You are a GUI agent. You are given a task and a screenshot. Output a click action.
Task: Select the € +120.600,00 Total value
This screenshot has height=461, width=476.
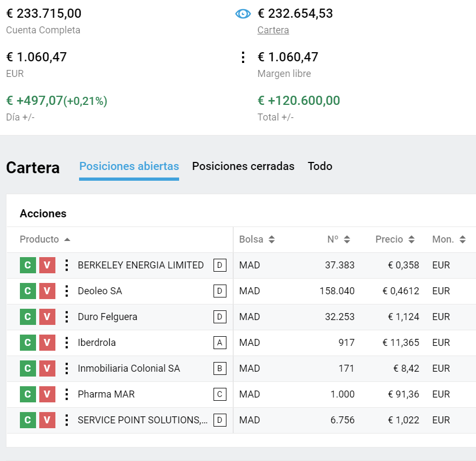299,101
